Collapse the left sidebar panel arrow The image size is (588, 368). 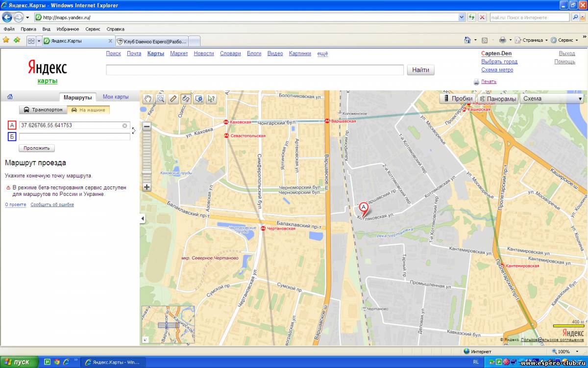click(x=143, y=219)
